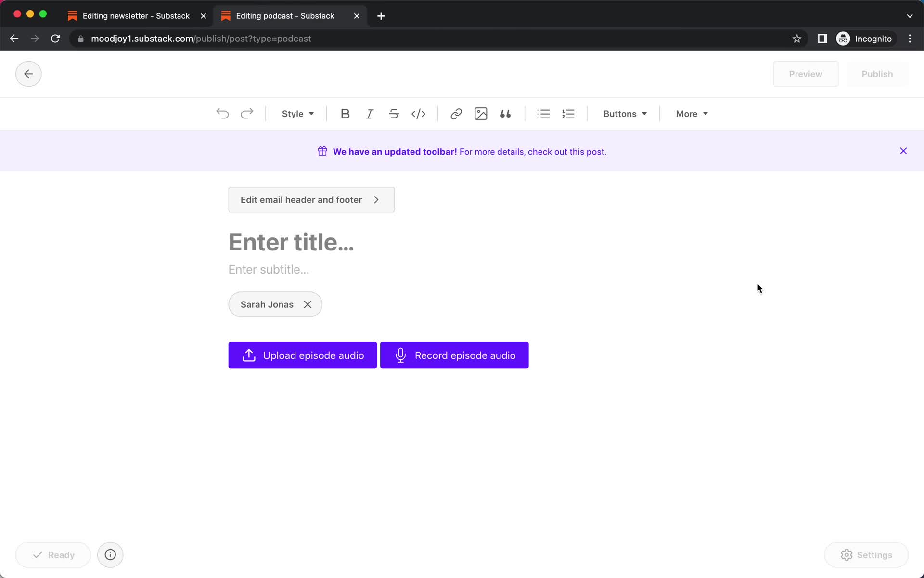Click the bold formatting icon

345,113
